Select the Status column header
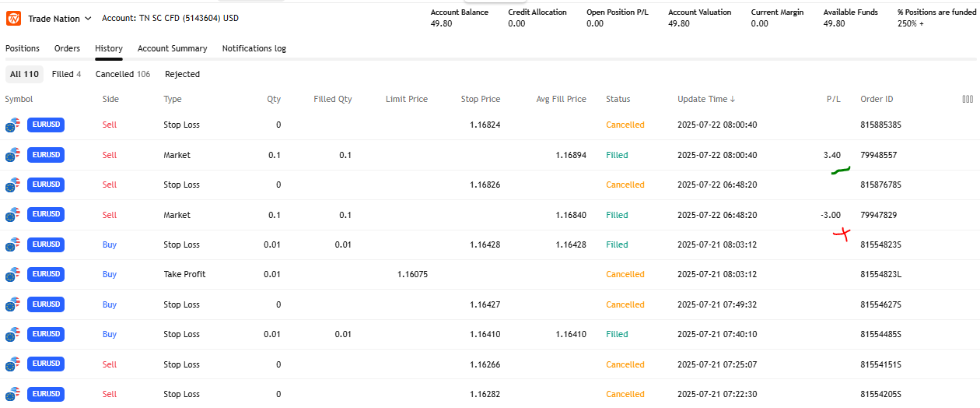Viewport: 980px width, 408px height. 618,99
